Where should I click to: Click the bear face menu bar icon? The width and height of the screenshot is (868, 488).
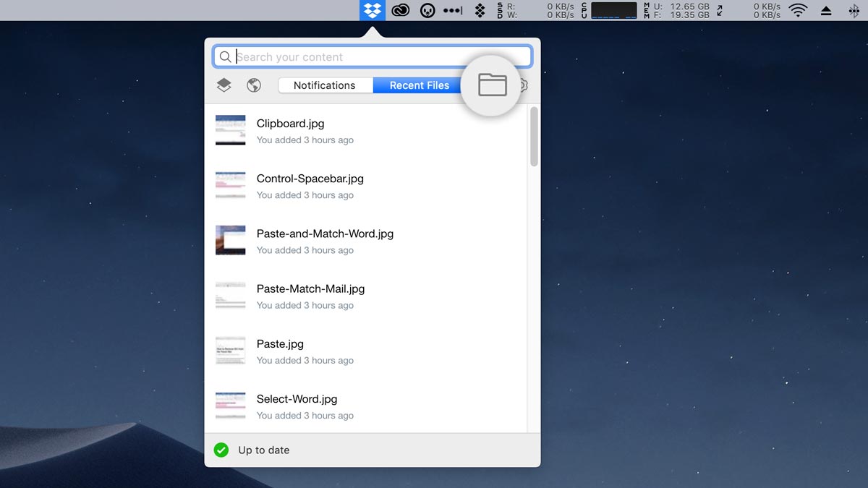click(x=427, y=10)
